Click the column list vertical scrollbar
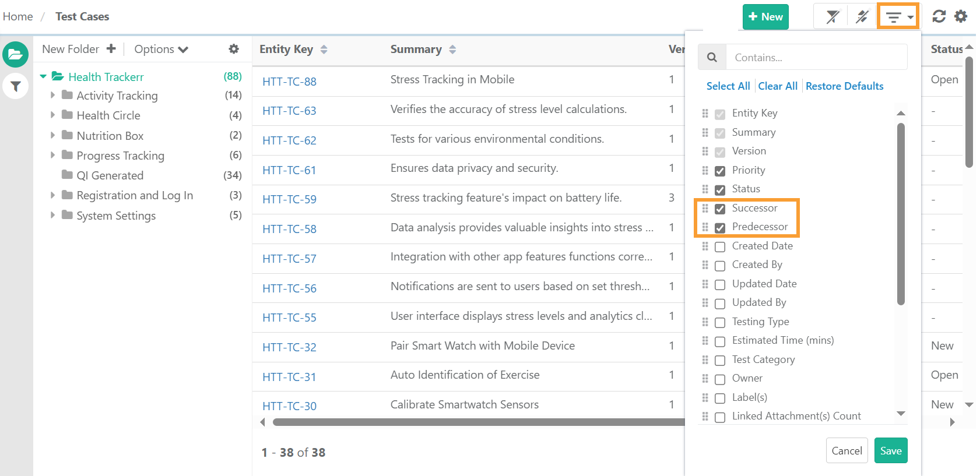980x476 pixels. click(901, 214)
